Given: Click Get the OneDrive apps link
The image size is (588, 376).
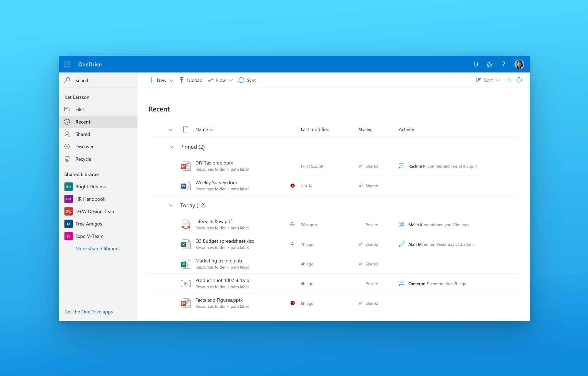Looking at the screenshot, I should (88, 311).
